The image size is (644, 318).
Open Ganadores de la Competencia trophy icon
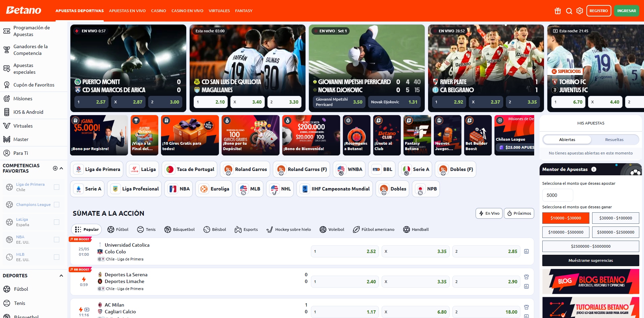7,50
